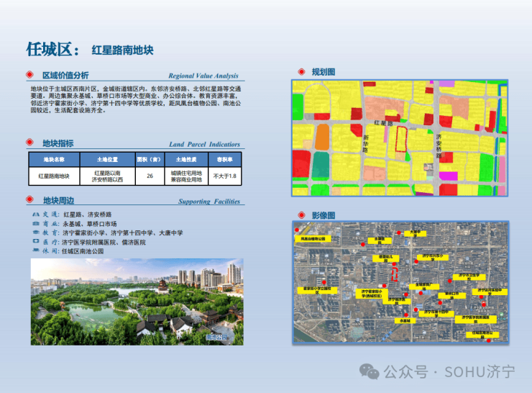Click the red diamond bullet before 地块指标
The image size is (532, 393).
click(30, 143)
